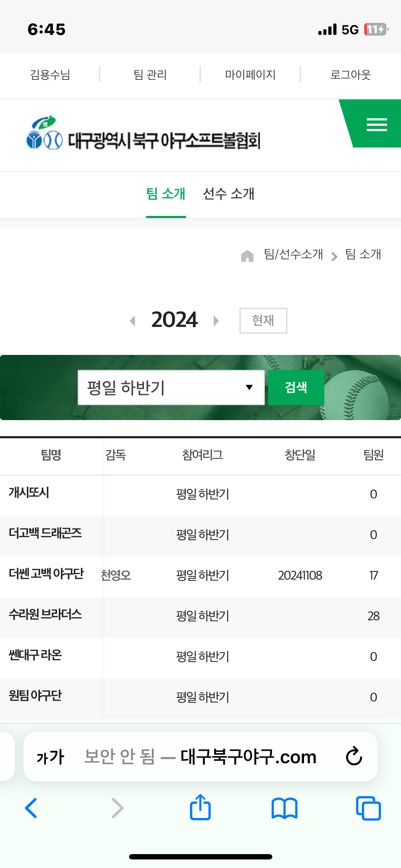Screen dimensions: 401x868
Task: Click the green 검색 button
Action: pos(296,387)
